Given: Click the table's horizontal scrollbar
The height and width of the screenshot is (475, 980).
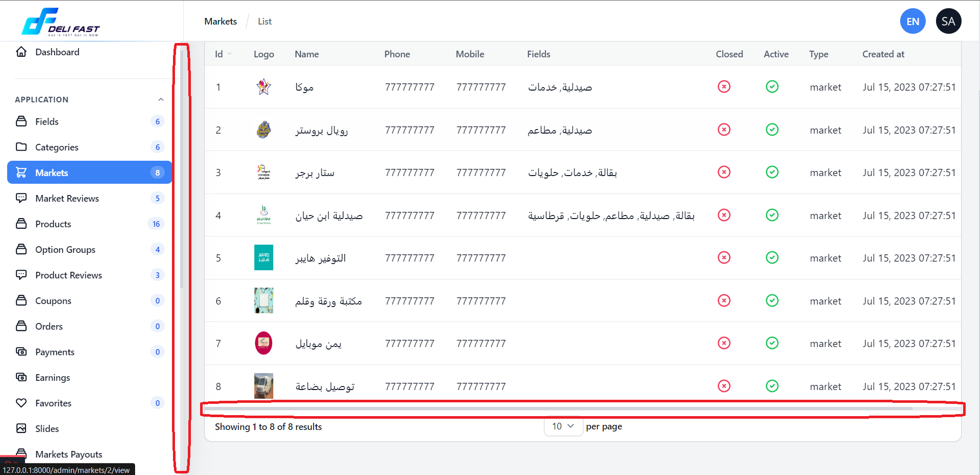Looking at the screenshot, I should pyautogui.click(x=558, y=408).
